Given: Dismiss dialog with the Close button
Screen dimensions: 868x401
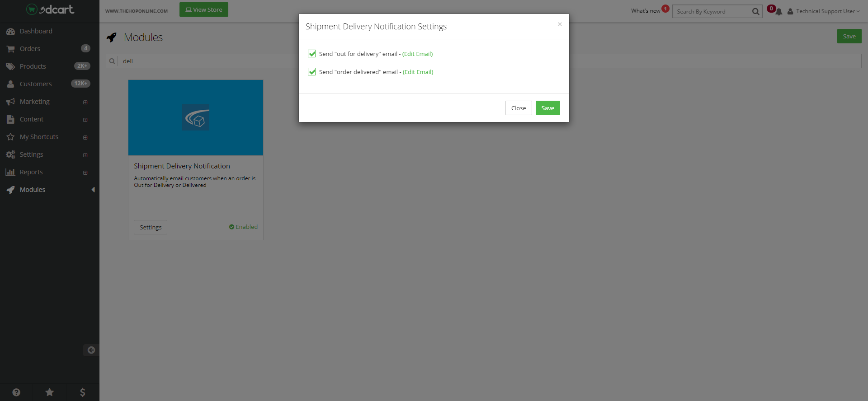Looking at the screenshot, I should pyautogui.click(x=518, y=108).
